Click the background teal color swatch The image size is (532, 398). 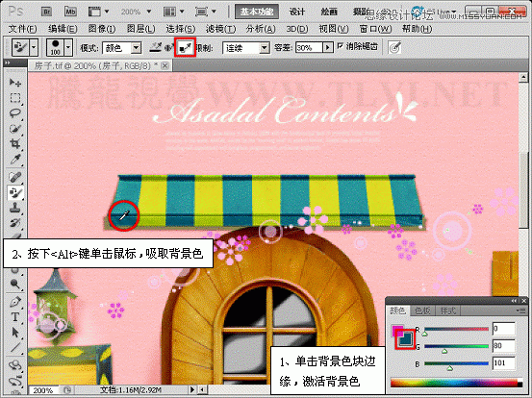click(406, 339)
